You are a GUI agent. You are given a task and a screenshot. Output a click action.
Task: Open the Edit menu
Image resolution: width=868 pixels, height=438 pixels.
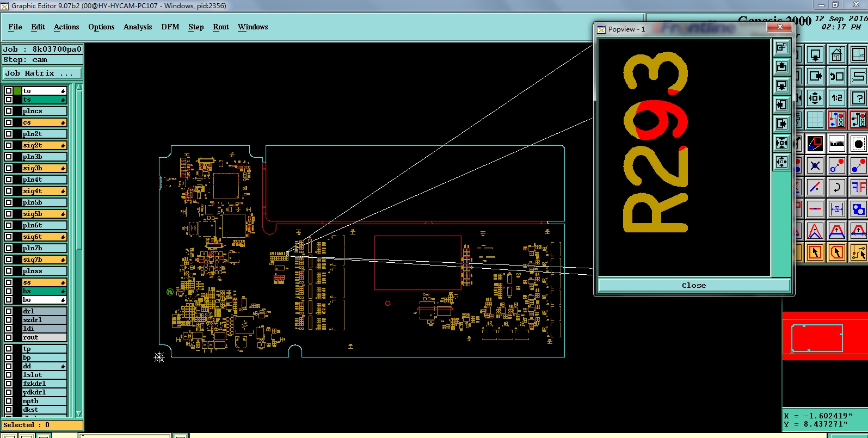coord(38,27)
